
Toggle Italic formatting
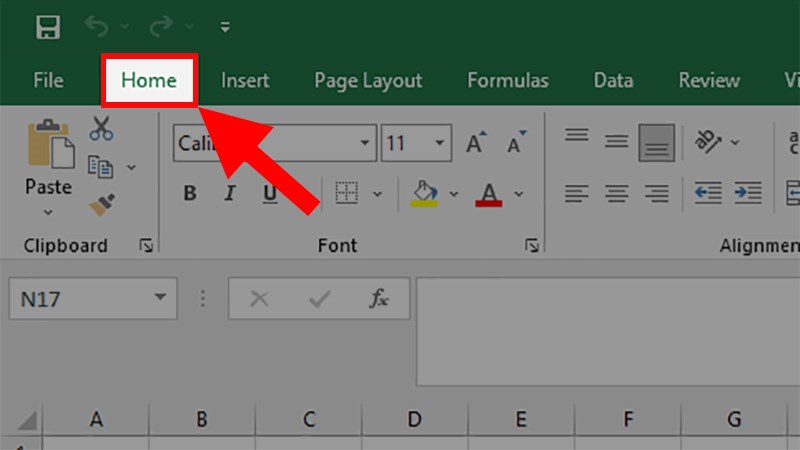click(x=230, y=193)
